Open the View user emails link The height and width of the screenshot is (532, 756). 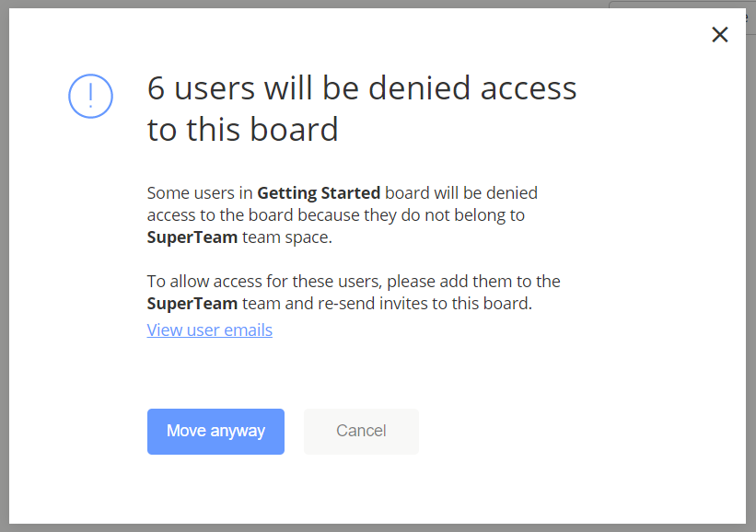point(209,330)
